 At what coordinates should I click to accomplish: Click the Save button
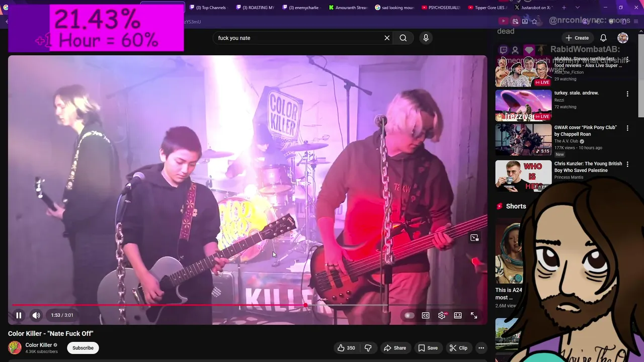(x=428, y=348)
